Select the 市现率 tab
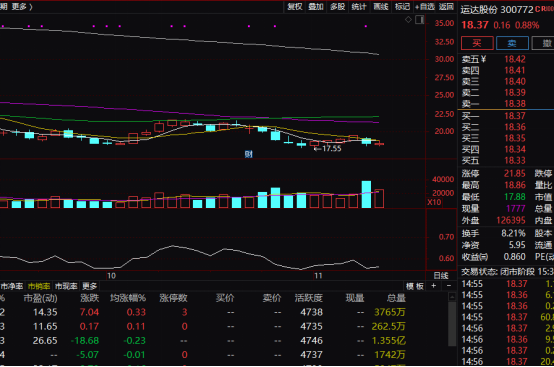Image resolution: width=554 pixels, height=367 pixels. (66, 286)
